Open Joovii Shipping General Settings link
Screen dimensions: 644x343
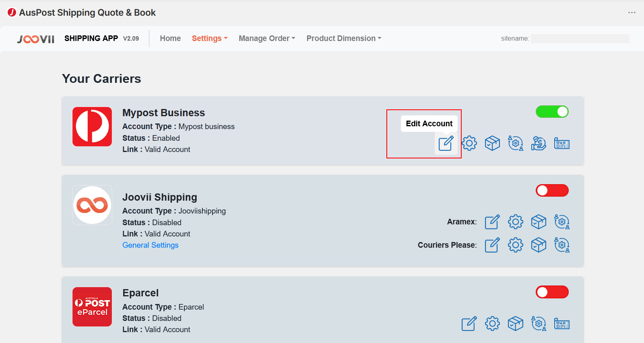151,245
